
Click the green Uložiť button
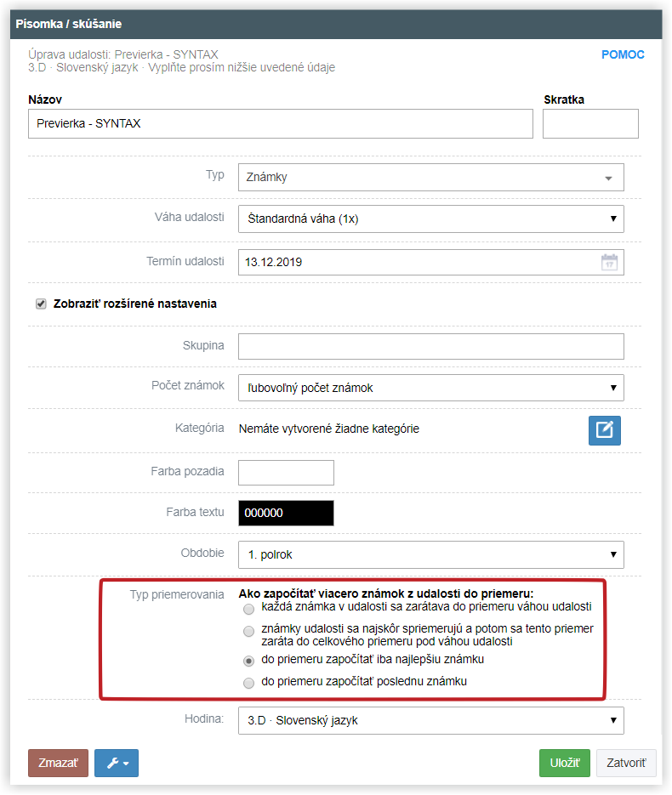[x=565, y=763]
